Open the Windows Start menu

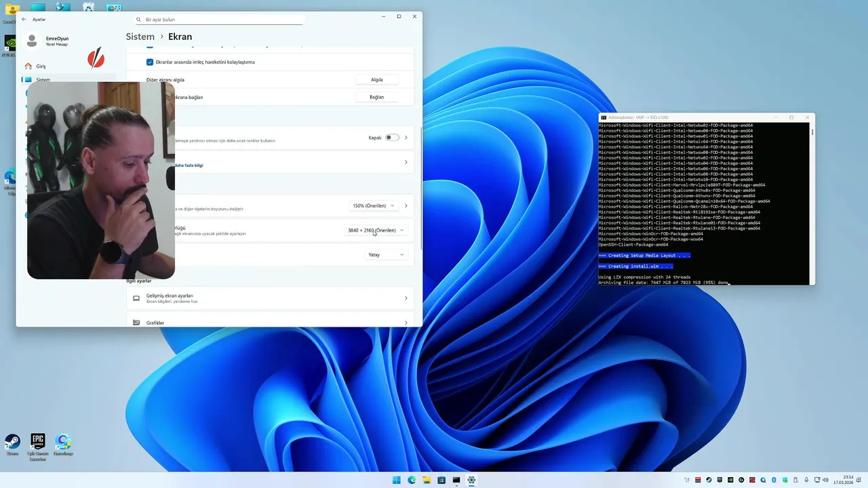pyautogui.click(x=397, y=480)
